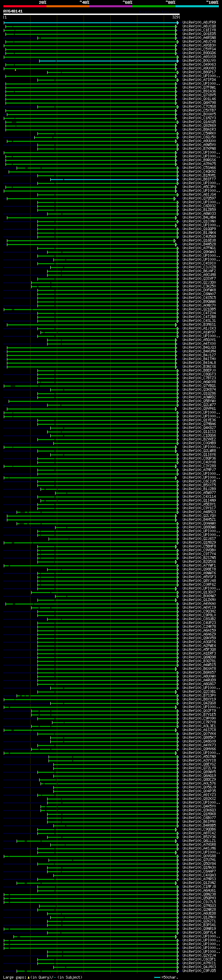Select hit label UniRef100_C4SL31
This screenshot has width=222, height=980.
199,321
